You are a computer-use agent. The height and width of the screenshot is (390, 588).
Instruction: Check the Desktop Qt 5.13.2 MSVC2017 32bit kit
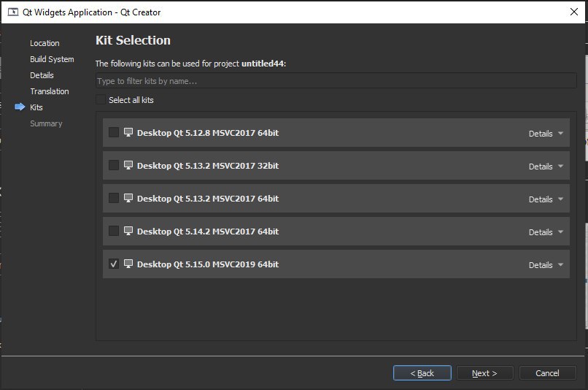pos(114,165)
